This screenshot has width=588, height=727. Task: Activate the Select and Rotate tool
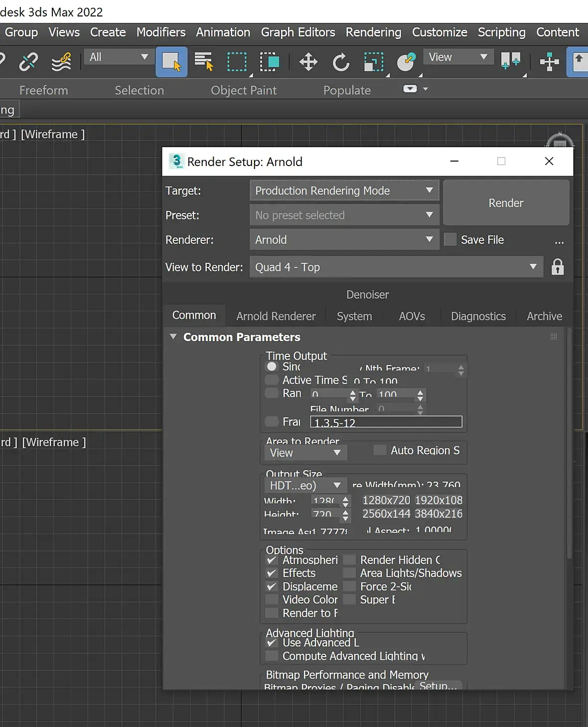[x=341, y=62]
